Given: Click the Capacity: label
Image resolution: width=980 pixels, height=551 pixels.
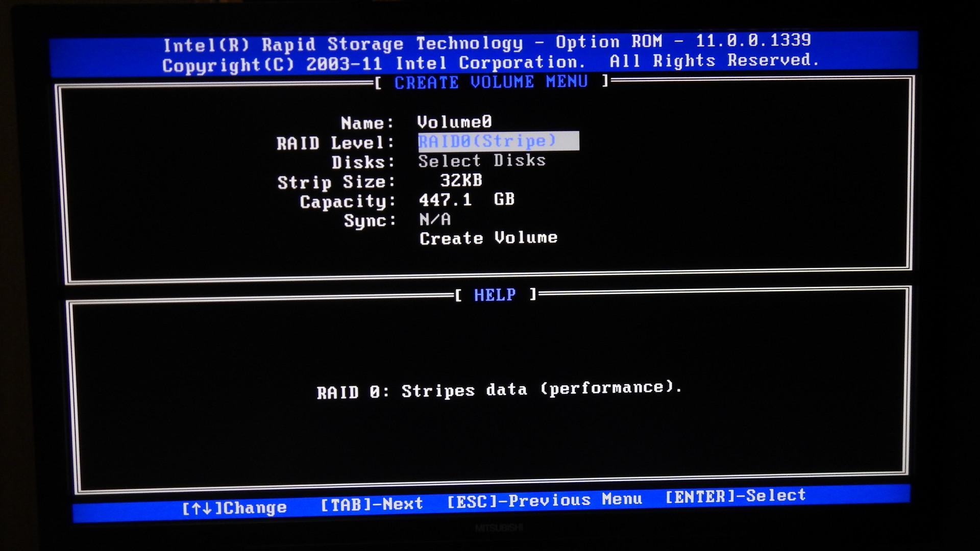Looking at the screenshot, I should tap(348, 202).
